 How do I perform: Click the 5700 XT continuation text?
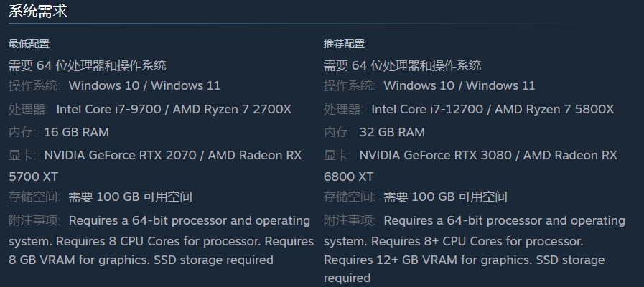[34, 177]
